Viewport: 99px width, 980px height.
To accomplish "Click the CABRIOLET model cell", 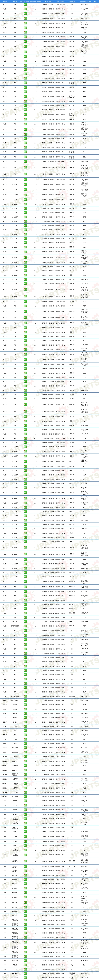I will 15,626.
